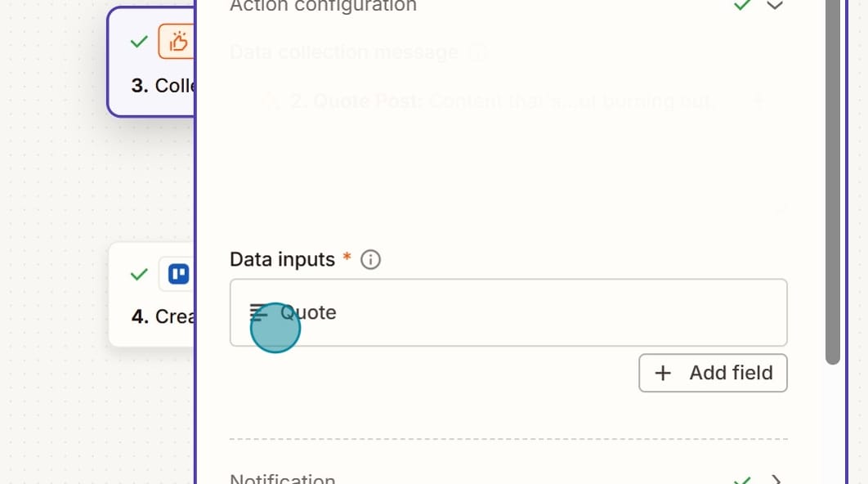Click the info icon on Data collection message
Screen dimensions: 868x484
[478, 52]
